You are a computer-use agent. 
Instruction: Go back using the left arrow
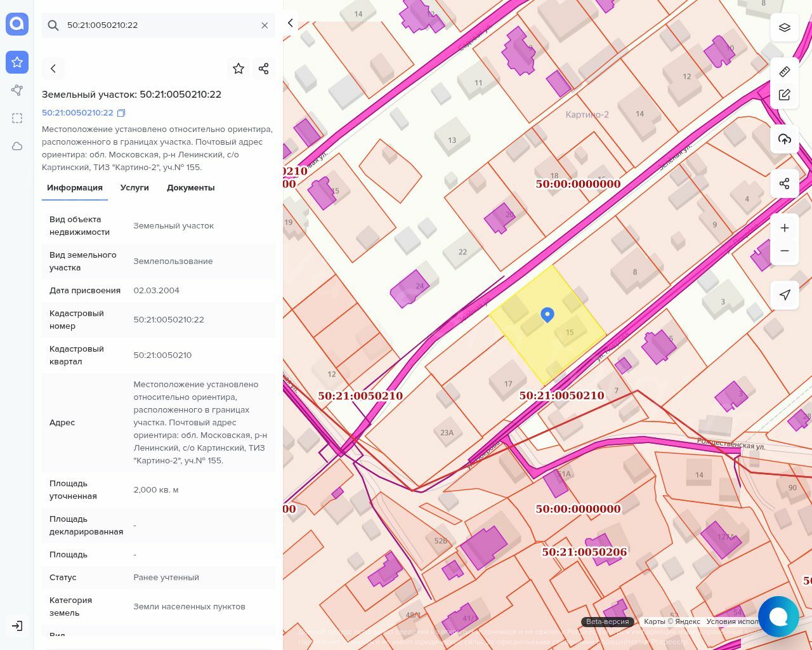[53, 69]
